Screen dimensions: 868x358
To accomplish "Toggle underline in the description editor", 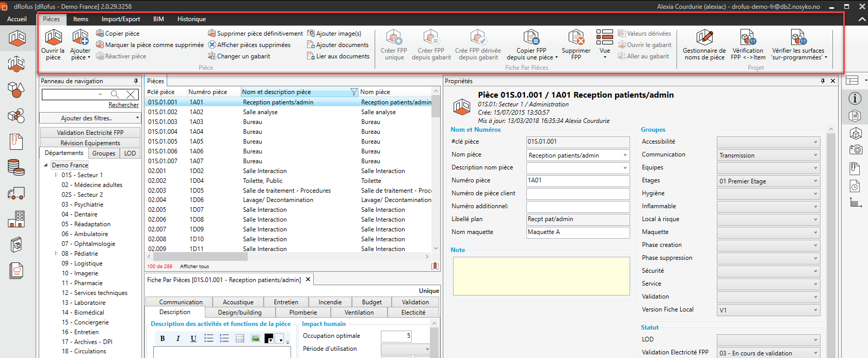I will coord(194,338).
